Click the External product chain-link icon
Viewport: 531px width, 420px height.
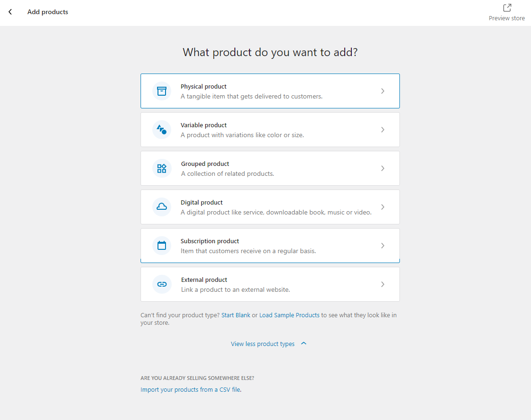pyautogui.click(x=162, y=284)
